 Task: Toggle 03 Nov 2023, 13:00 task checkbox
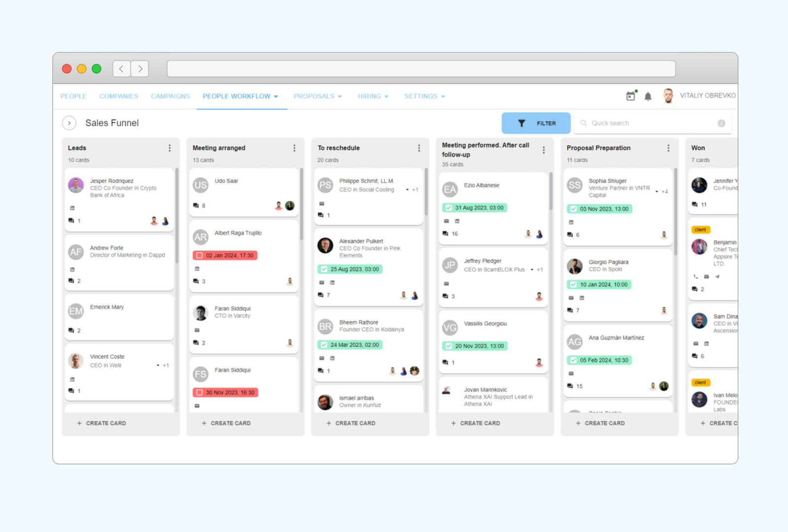point(573,209)
